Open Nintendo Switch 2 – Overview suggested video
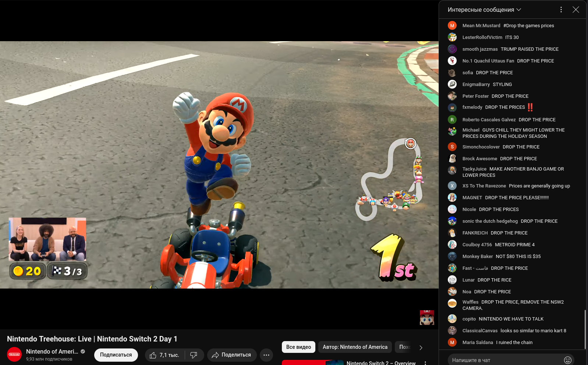Screen dimensions: 588x365 click(381, 363)
